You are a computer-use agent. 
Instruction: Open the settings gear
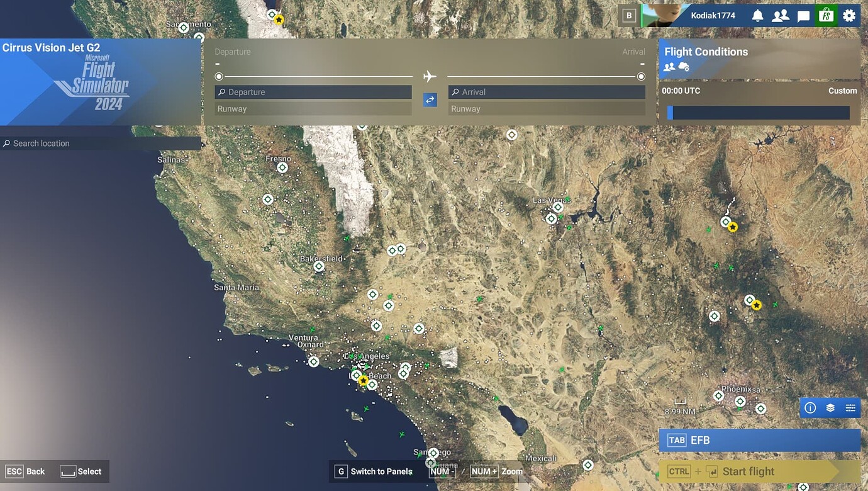pyautogui.click(x=849, y=16)
